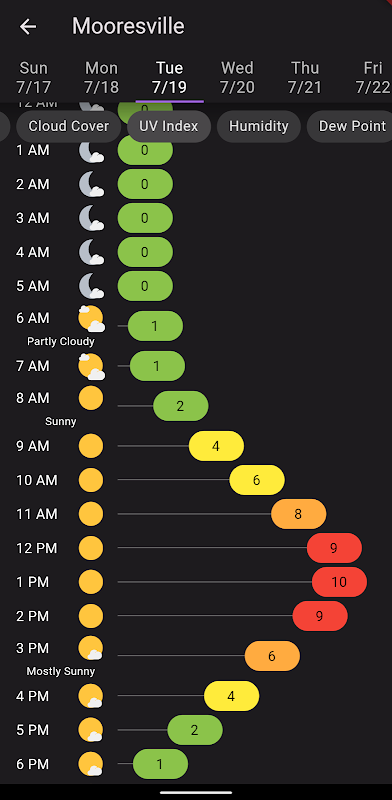This screenshot has width=392, height=800.
Task: Switch to the Cloud Cover chip
Action: point(68,126)
